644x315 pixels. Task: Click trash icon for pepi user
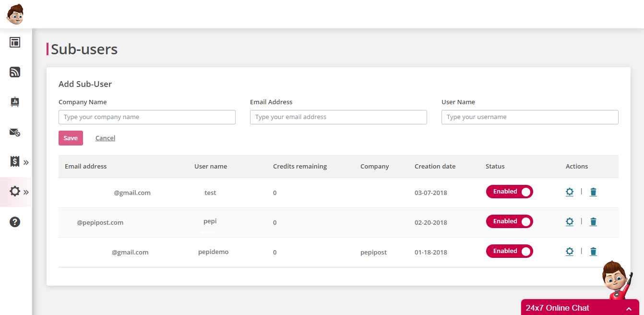coord(593,222)
